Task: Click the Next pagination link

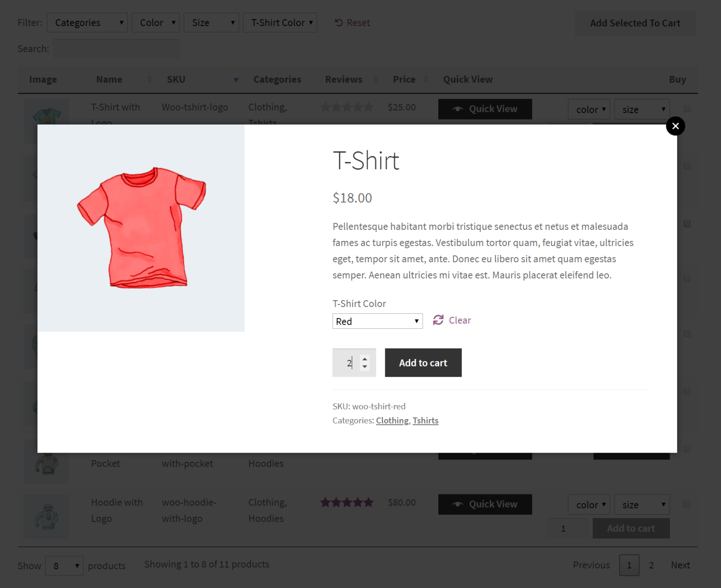Action: (680, 565)
